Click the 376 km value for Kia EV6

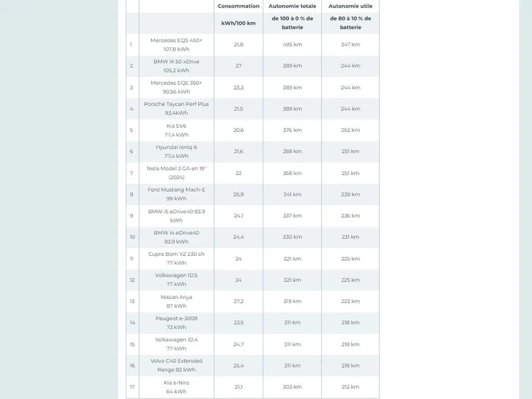(x=292, y=130)
